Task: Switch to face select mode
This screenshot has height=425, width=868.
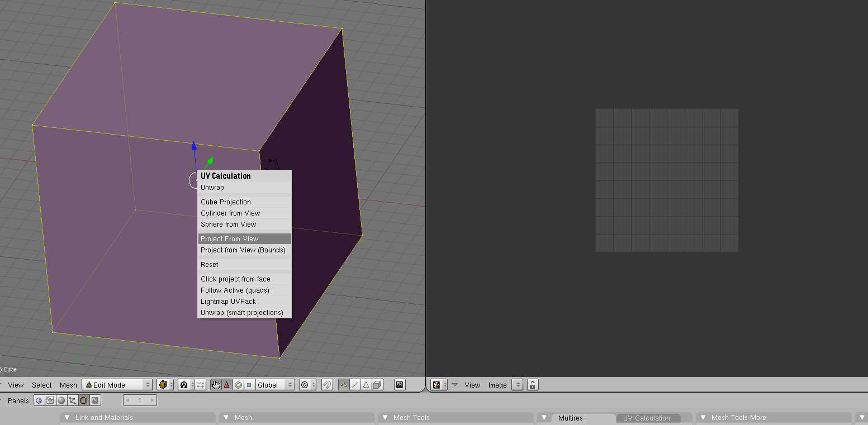Action: click(x=366, y=385)
